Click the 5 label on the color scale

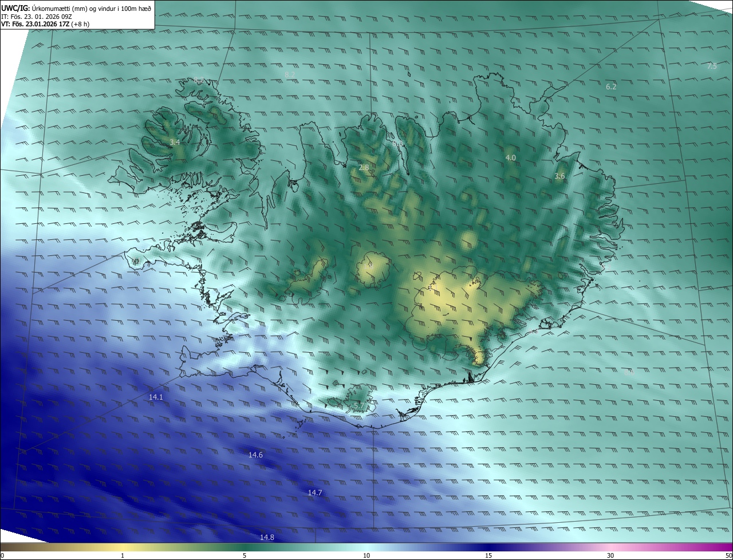(x=245, y=556)
